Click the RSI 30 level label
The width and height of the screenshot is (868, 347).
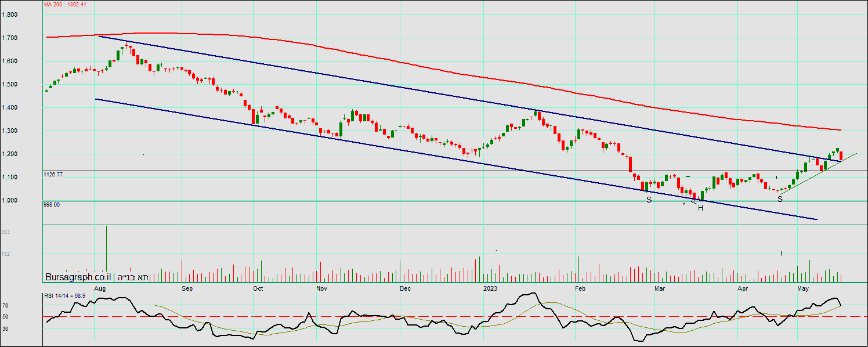(x=5, y=328)
